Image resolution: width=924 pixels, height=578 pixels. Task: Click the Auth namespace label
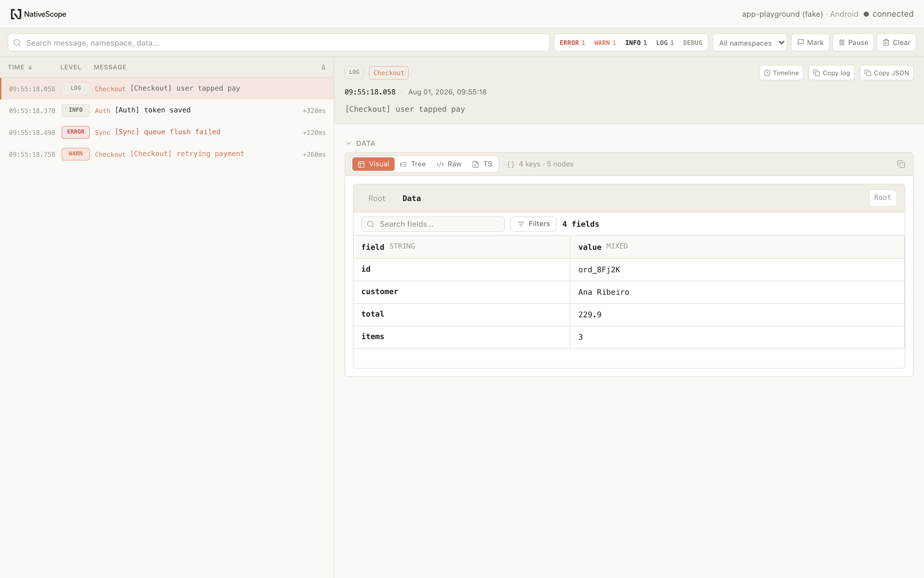(102, 111)
